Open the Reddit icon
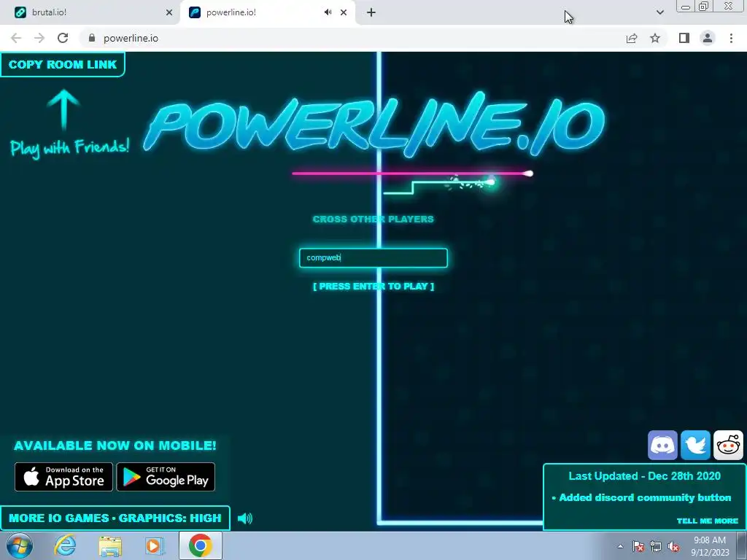 728,446
